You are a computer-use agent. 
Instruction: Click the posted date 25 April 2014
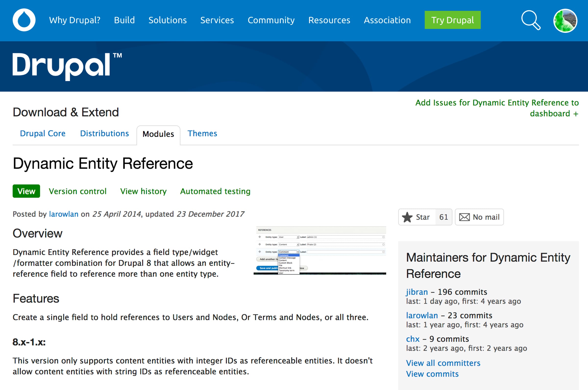tap(117, 214)
